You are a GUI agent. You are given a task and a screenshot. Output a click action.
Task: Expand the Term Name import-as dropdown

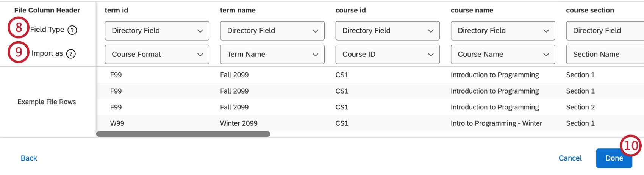[272, 55]
